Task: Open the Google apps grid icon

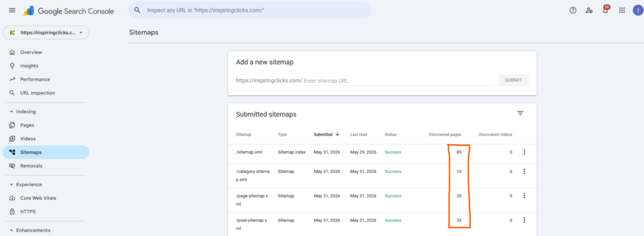Action: tap(622, 10)
